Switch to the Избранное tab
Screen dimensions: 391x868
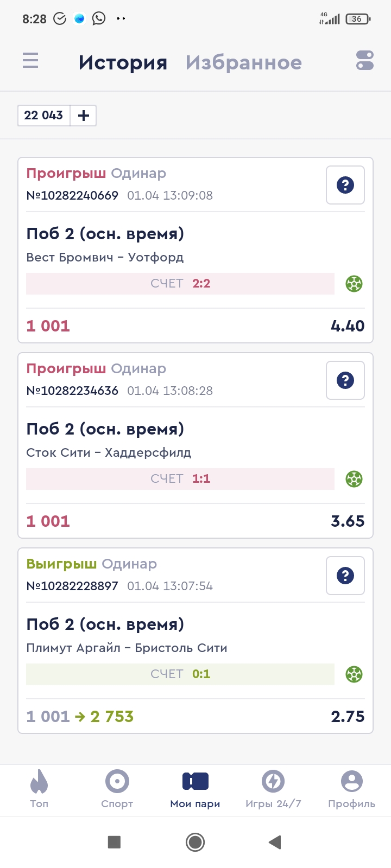click(243, 63)
